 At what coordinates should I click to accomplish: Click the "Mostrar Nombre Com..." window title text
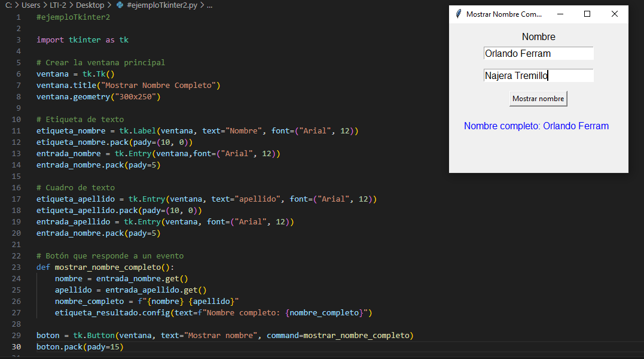click(x=503, y=14)
